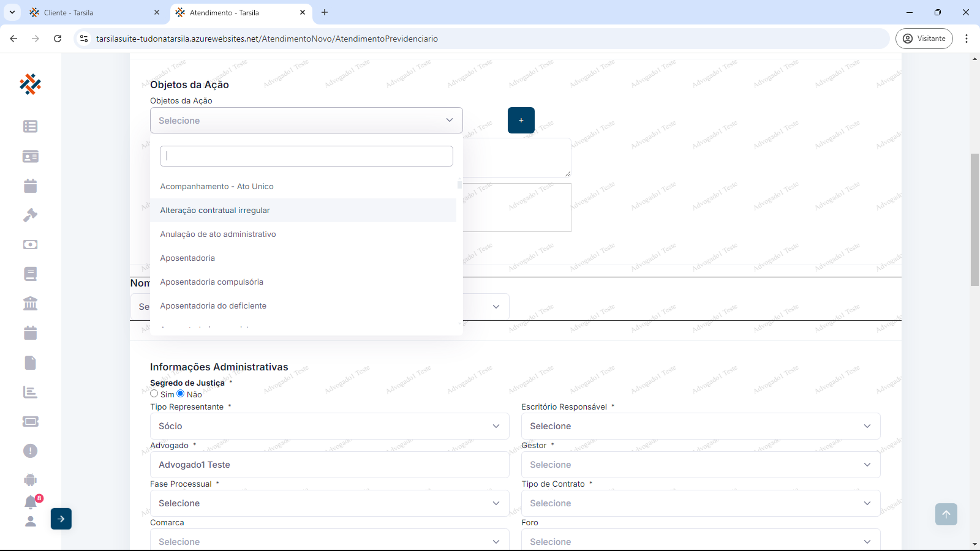Choose 'Aposentadoria compulsória' from the list
The width and height of the screenshot is (980, 551).
tap(212, 282)
